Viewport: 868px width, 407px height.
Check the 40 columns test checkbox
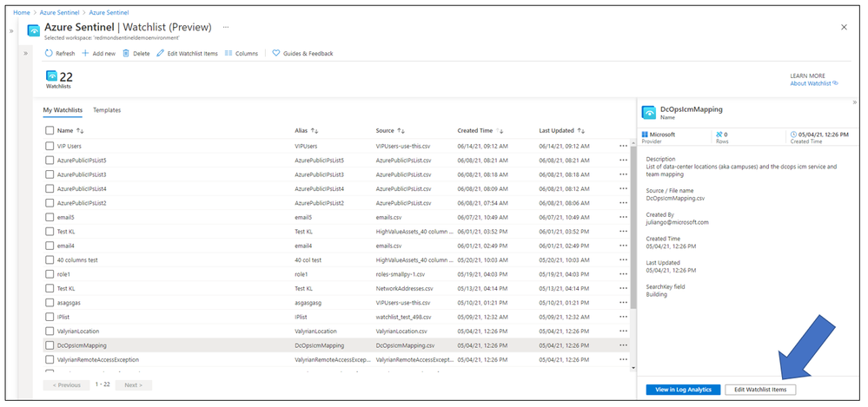(x=50, y=259)
